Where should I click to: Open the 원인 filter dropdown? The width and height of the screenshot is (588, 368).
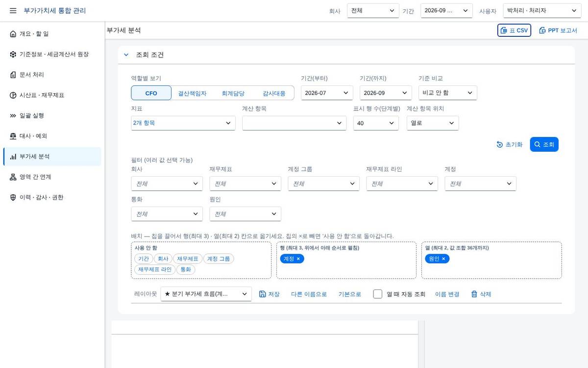245,214
